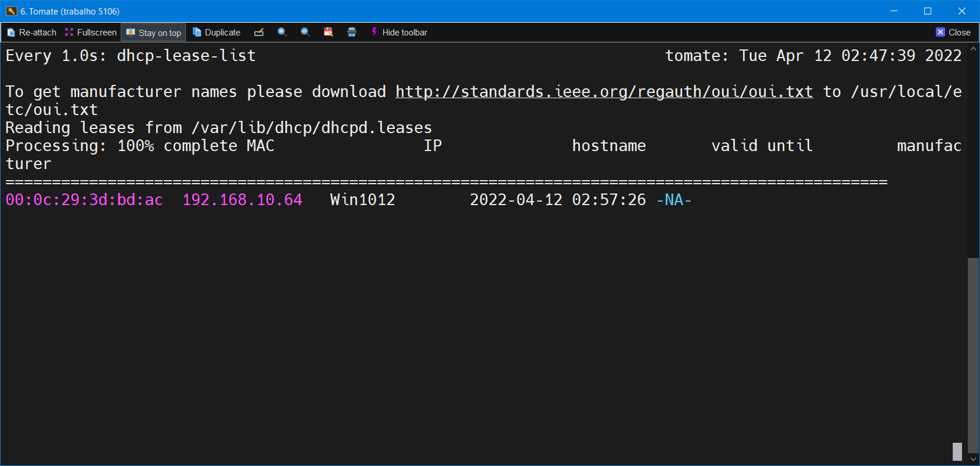Screen dimensions: 980x466
Task: Zoom in with the magnifier plus icon
Action: [282, 33]
